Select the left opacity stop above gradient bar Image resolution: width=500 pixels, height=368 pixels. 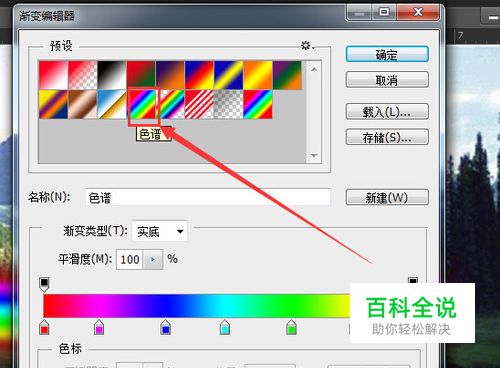44,284
